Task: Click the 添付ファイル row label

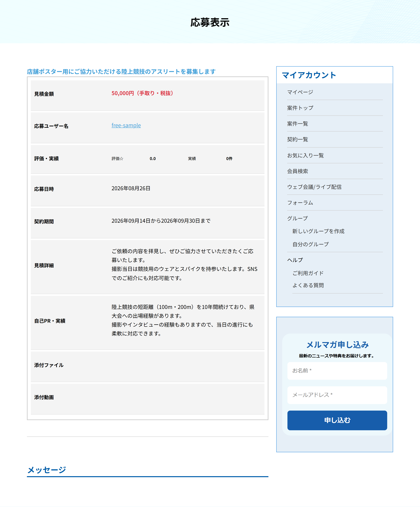Action: (49, 365)
